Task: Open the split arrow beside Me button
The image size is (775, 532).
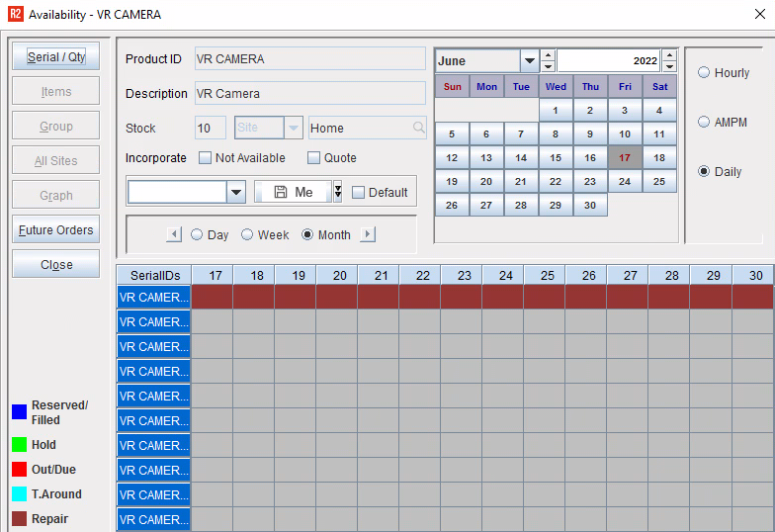Action: point(337,192)
